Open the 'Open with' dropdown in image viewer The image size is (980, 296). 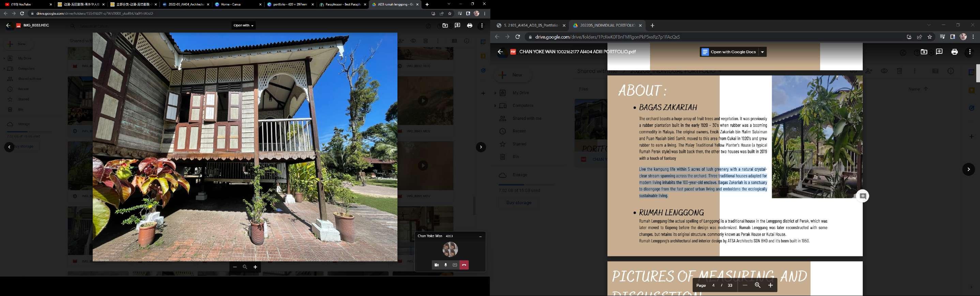(x=243, y=26)
